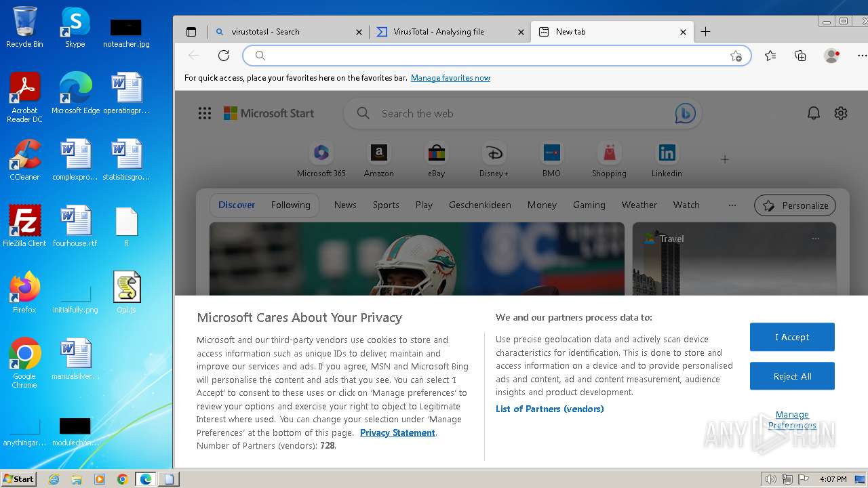This screenshot has width=868, height=488.
Task: Refresh the current Edge page
Action: point(224,56)
